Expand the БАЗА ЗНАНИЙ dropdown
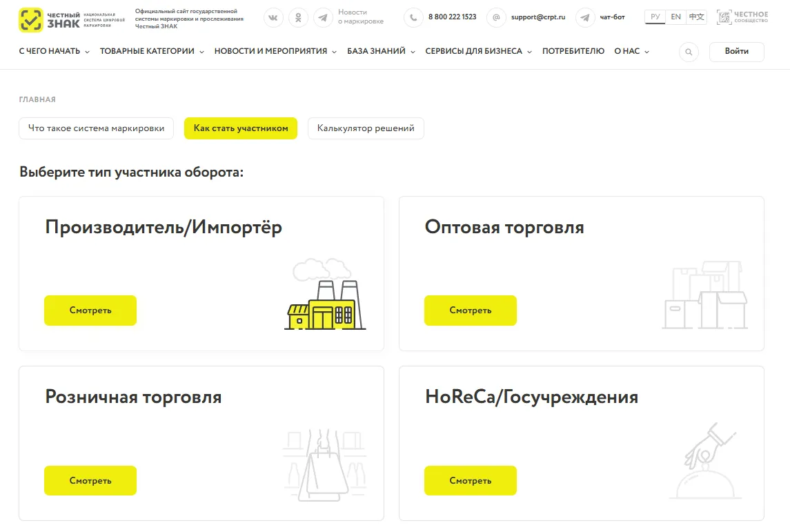The height and width of the screenshot is (532, 790). pyautogui.click(x=381, y=52)
